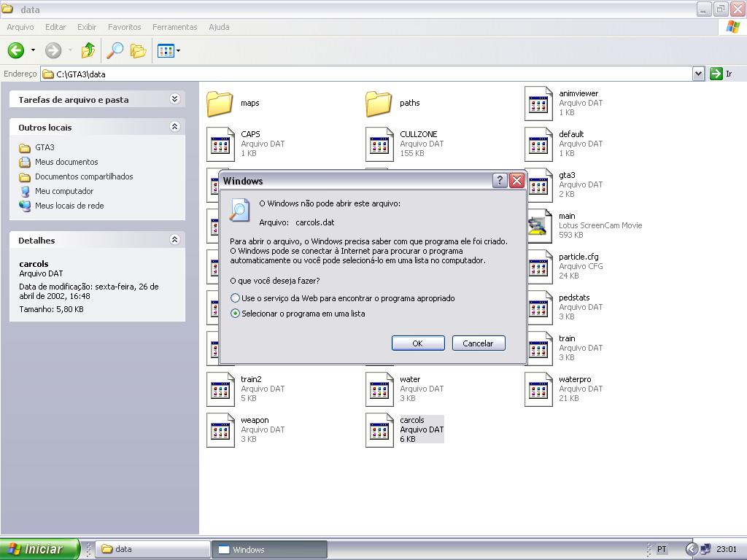Select the particle.cfg file icon
Image resolution: width=747 pixels, height=560 pixels.
click(x=540, y=267)
